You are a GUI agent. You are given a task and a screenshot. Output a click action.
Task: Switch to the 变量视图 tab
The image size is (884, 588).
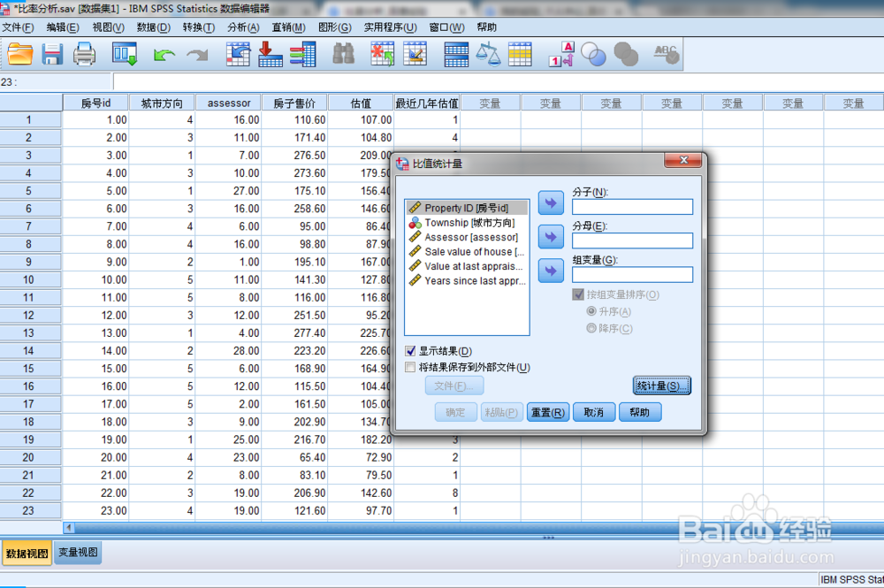coord(78,553)
